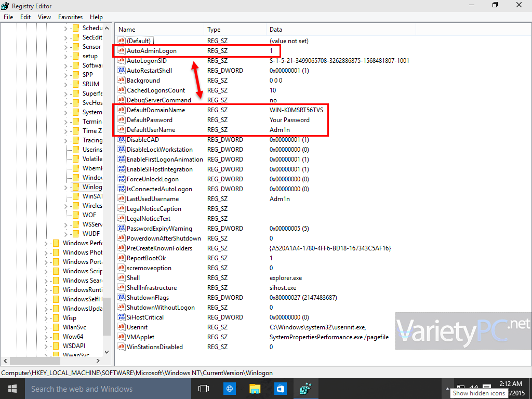This screenshot has height=399, width=532.
Task: Open the Favorites menu
Action: pos(70,17)
